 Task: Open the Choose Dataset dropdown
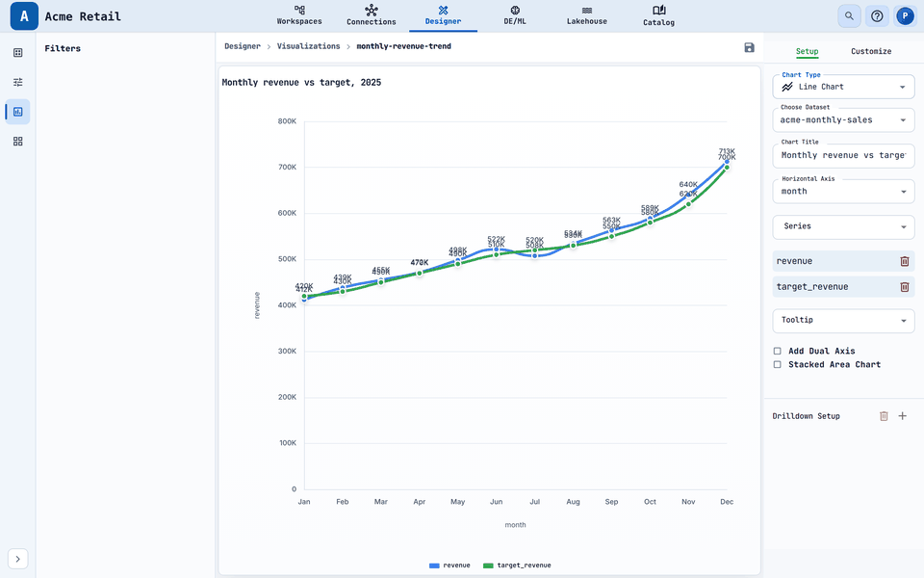(x=843, y=119)
